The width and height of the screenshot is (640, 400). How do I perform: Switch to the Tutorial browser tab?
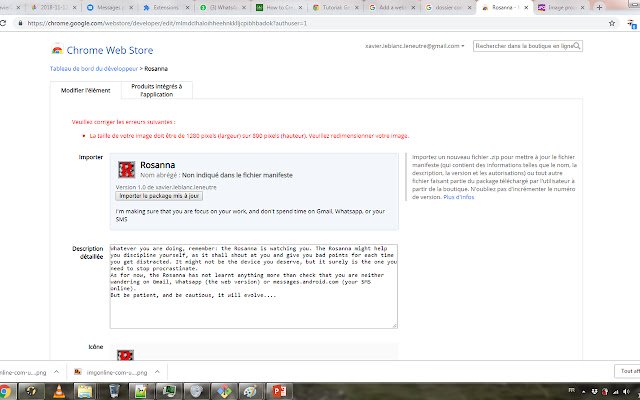coord(335,7)
